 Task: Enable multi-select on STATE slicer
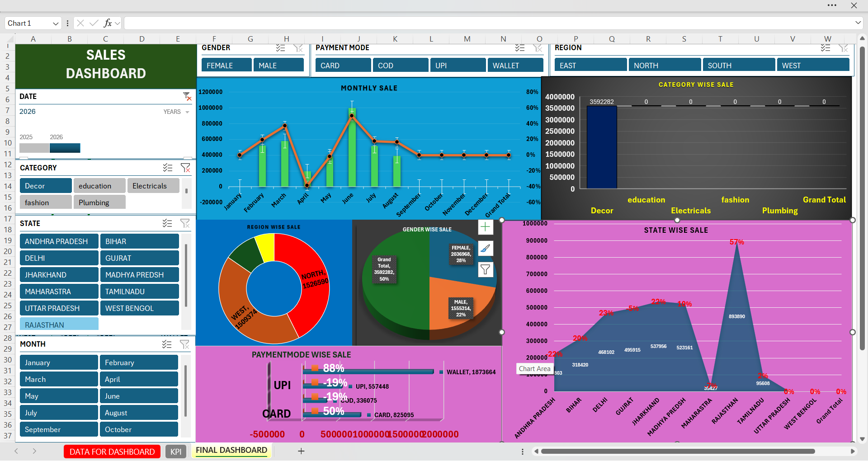(167, 223)
